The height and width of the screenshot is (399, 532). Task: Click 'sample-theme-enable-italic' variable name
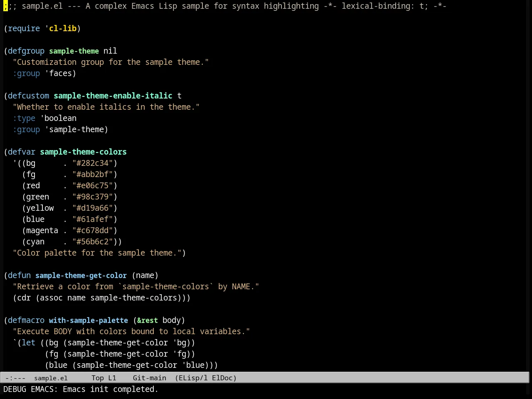113,96
